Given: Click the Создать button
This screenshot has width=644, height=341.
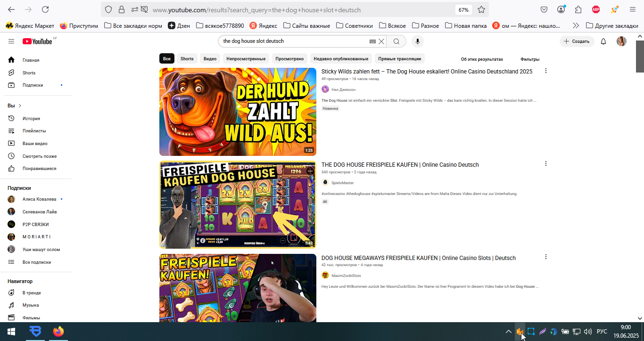Looking at the screenshot, I should click(x=577, y=41).
